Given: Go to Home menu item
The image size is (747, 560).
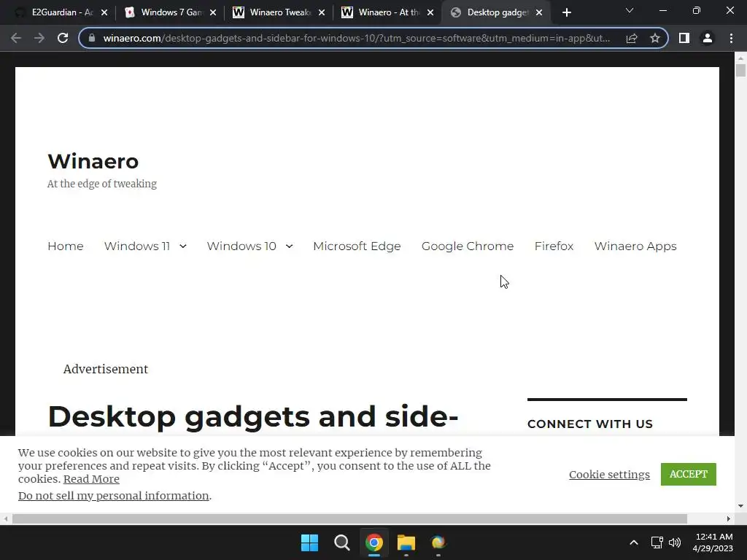Looking at the screenshot, I should (65, 246).
